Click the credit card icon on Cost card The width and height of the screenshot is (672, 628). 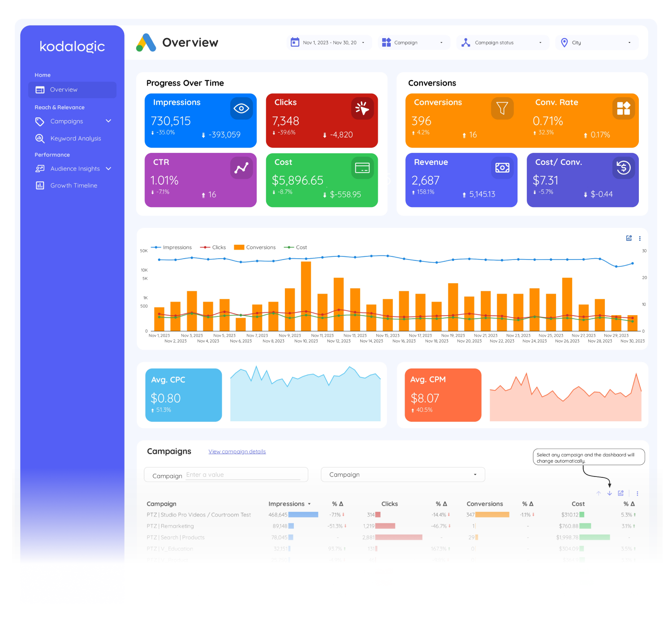[362, 168]
